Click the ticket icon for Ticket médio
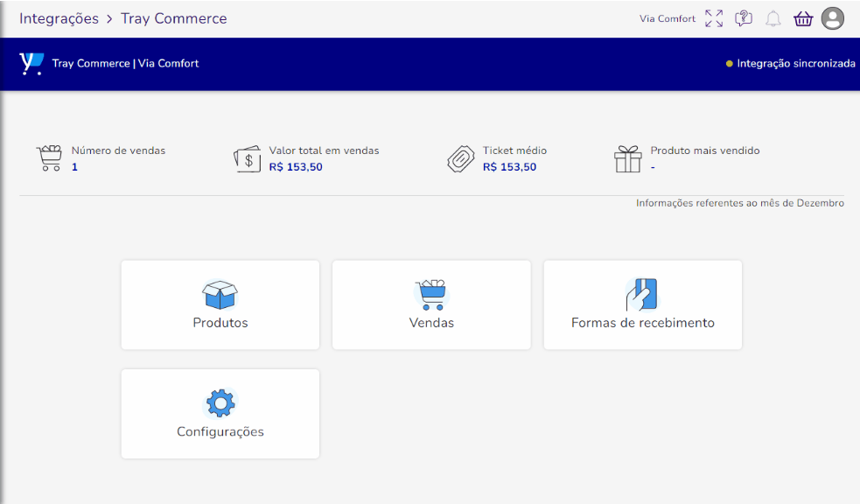 461,159
